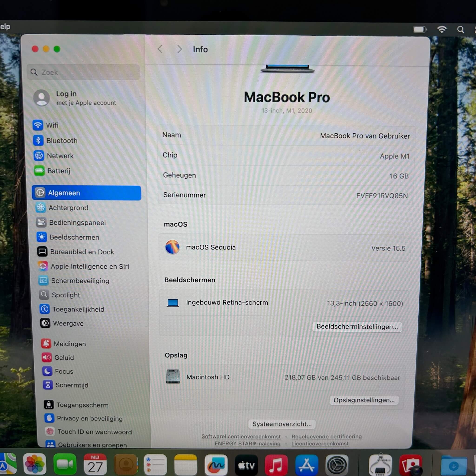Open Wifi settings in sidebar
The height and width of the screenshot is (476, 476).
pyautogui.click(x=46, y=125)
